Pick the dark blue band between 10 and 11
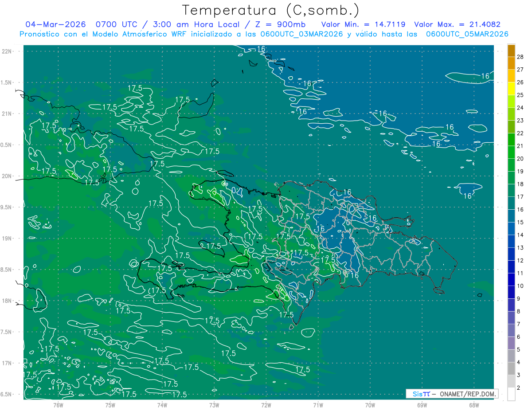The image size is (532, 411). [511, 280]
